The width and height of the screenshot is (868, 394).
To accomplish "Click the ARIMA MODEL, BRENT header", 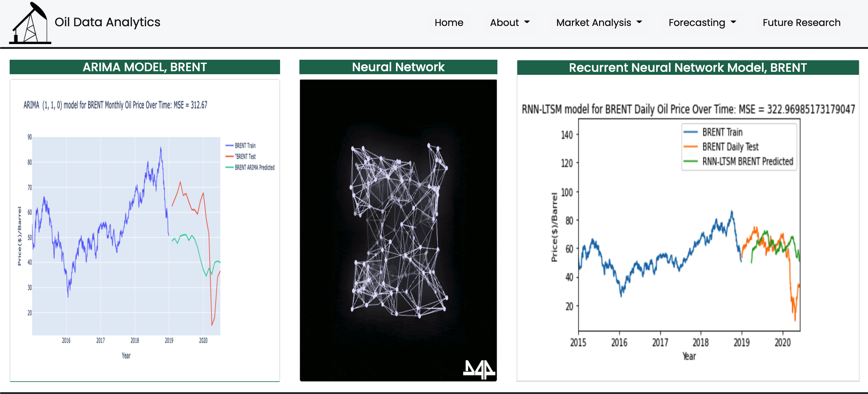I will (x=145, y=67).
